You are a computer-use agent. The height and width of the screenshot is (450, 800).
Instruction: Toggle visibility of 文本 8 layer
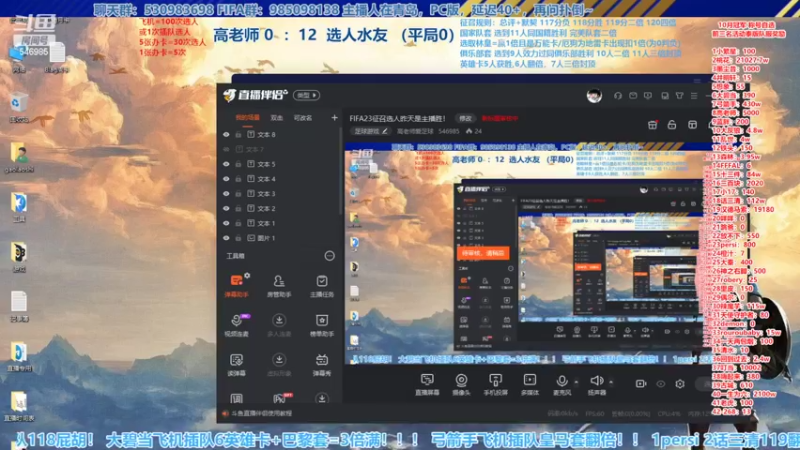[x=226, y=135]
